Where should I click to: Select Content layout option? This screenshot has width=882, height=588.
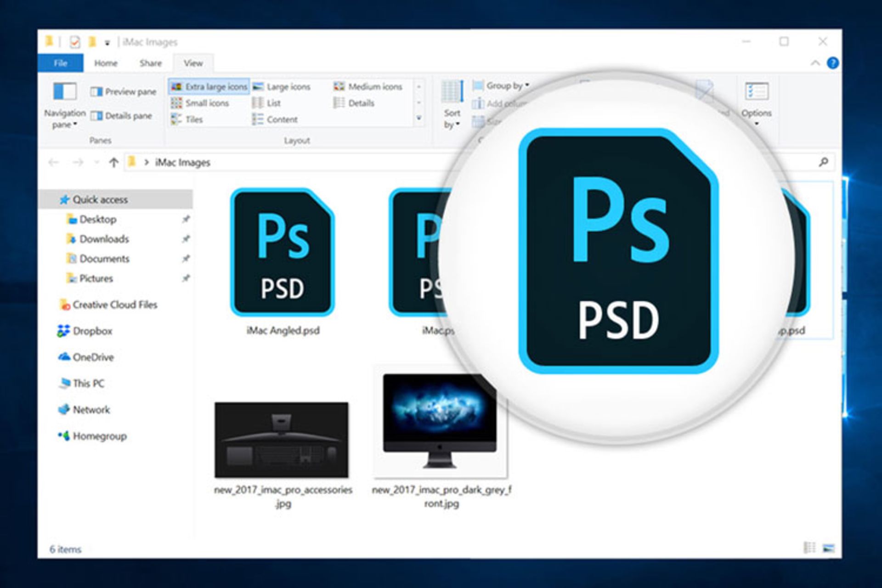[x=275, y=120]
